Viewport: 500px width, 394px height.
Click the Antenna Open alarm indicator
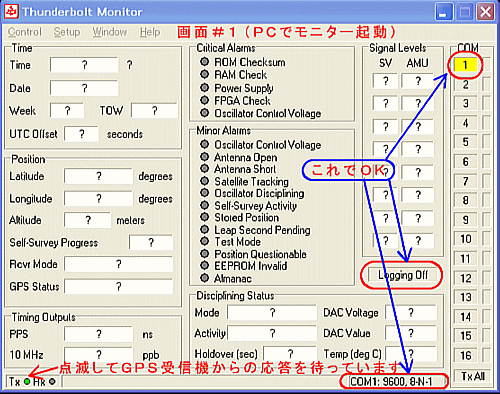pyautogui.click(x=204, y=157)
